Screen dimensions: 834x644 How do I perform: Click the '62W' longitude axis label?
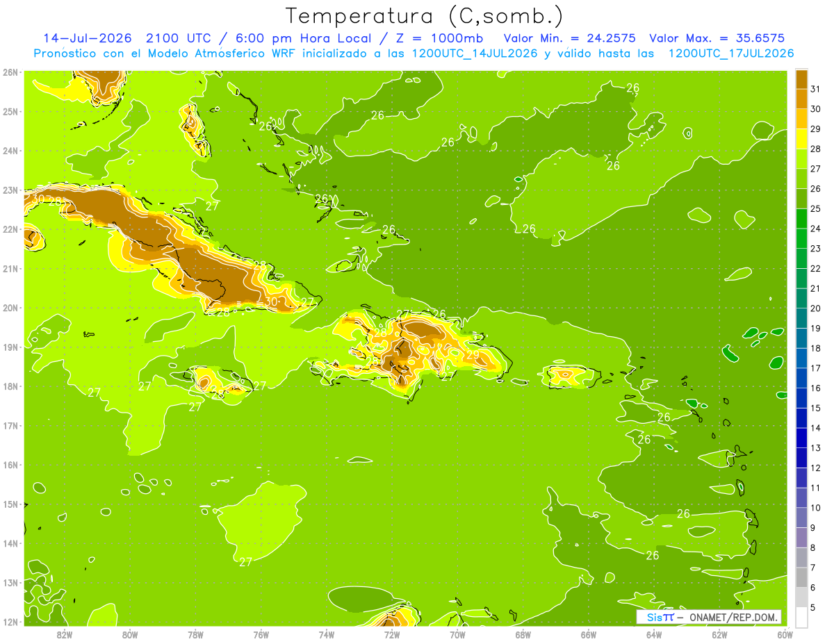[x=719, y=635]
